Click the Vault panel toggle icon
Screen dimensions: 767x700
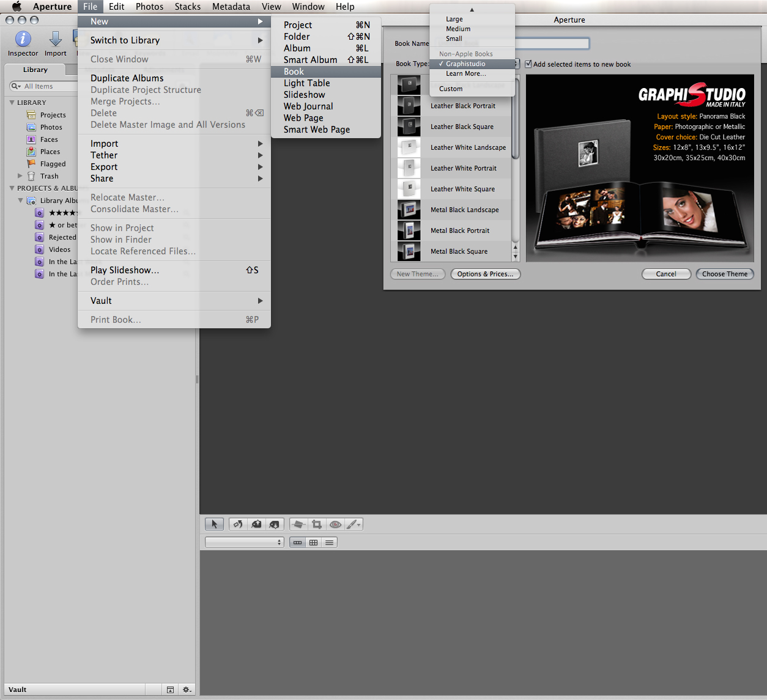point(170,690)
